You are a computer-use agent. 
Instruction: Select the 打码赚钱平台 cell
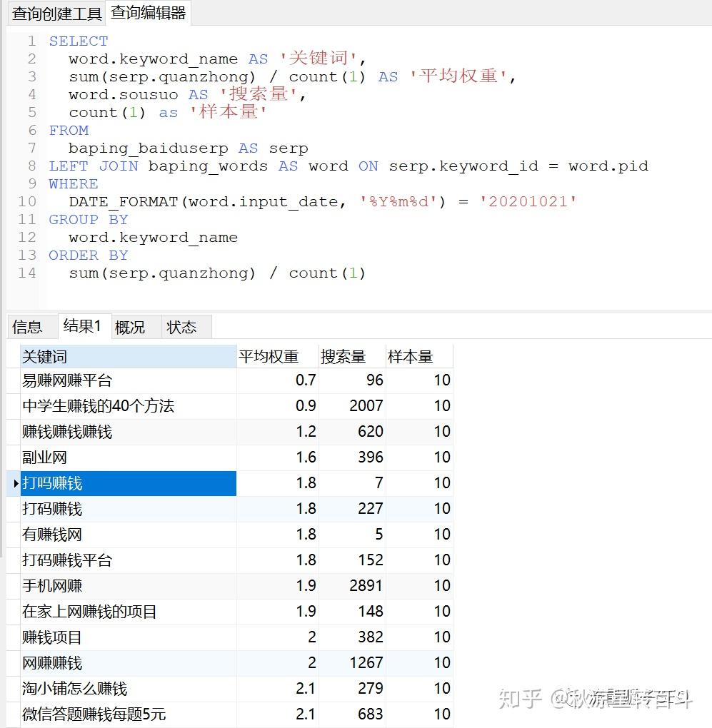[x=128, y=560]
